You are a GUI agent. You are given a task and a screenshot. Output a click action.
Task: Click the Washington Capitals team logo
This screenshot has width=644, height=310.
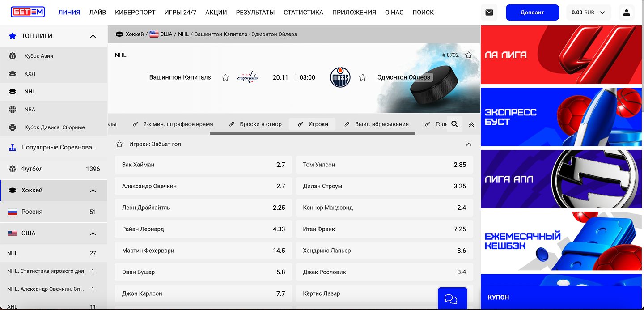click(247, 77)
